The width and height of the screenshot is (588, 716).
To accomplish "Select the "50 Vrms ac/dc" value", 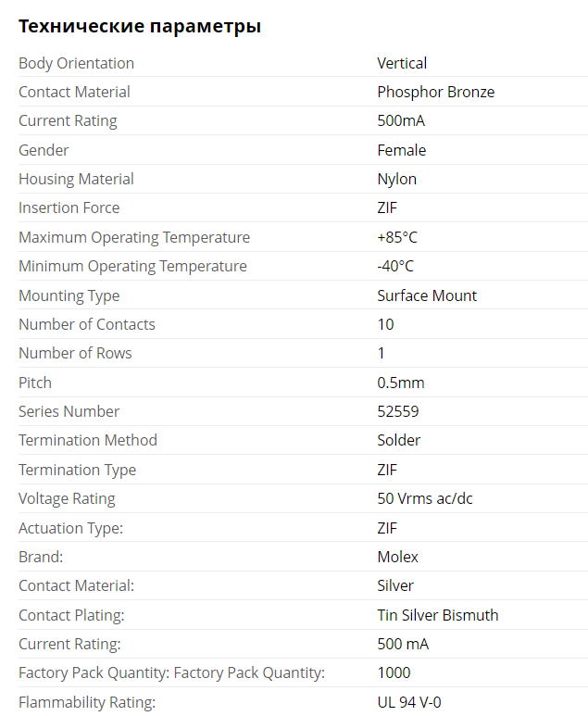I will pos(425,498).
